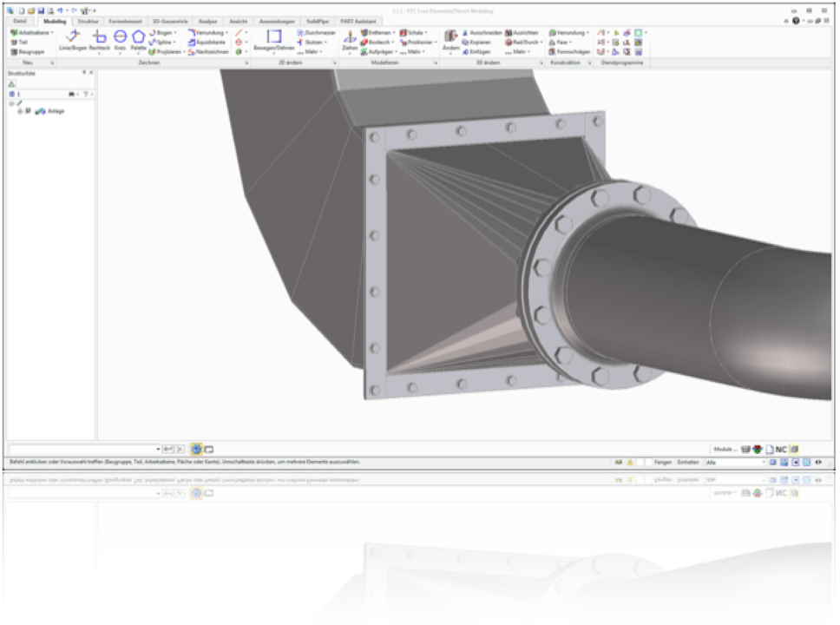This screenshot has width=840, height=625.
Task: Click into the command input field
Action: (x=82, y=449)
